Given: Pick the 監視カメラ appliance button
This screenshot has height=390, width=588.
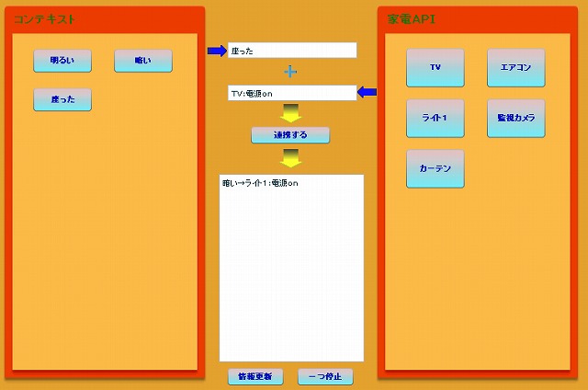Looking at the screenshot, I should (x=515, y=118).
